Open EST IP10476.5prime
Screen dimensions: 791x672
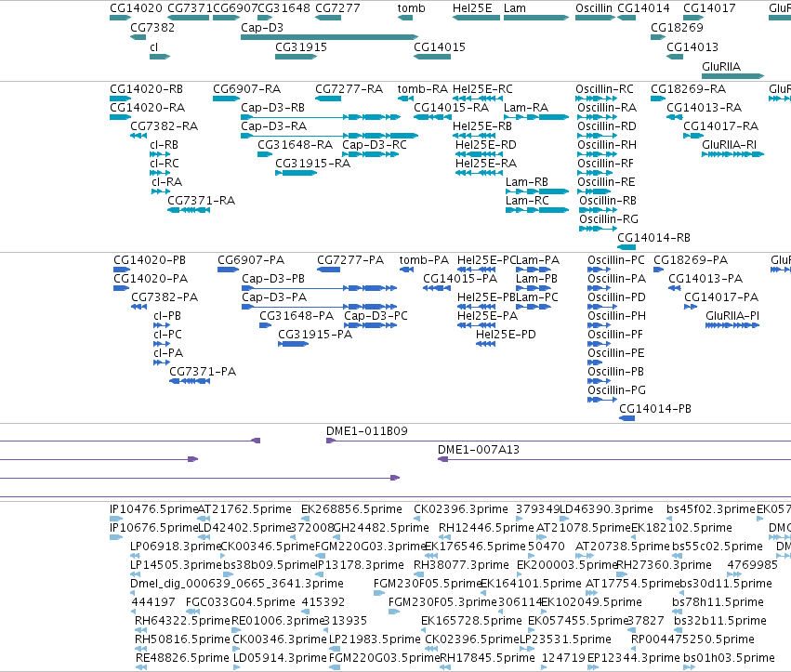(116, 520)
